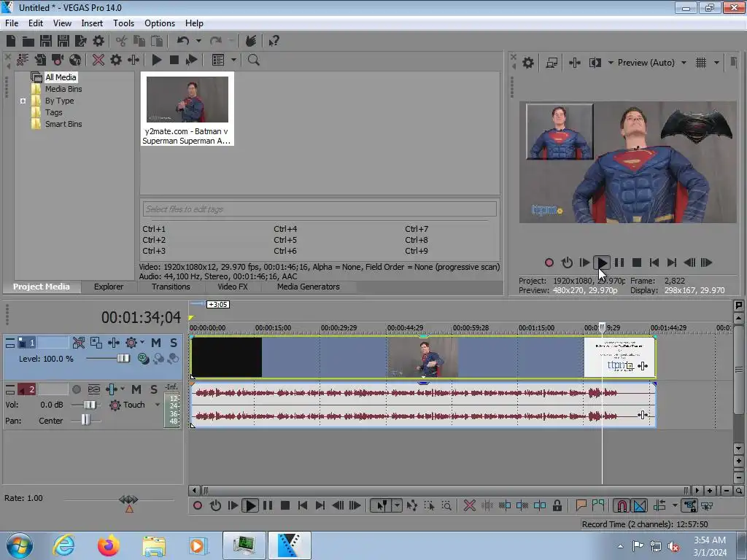This screenshot has width=747, height=560.
Task: Open the auto ripple dropdown arrow
Action: point(675,506)
